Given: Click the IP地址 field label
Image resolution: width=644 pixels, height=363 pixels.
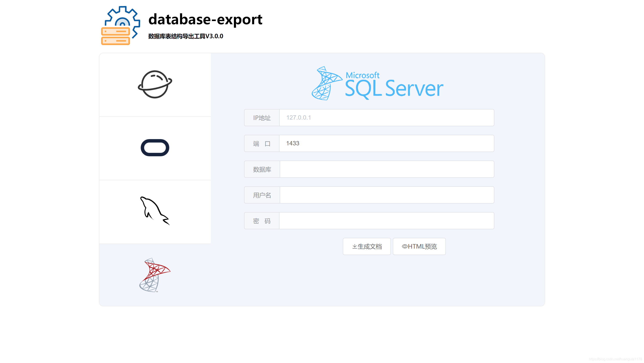Looking at the screenshot, I should coord(262,118).
